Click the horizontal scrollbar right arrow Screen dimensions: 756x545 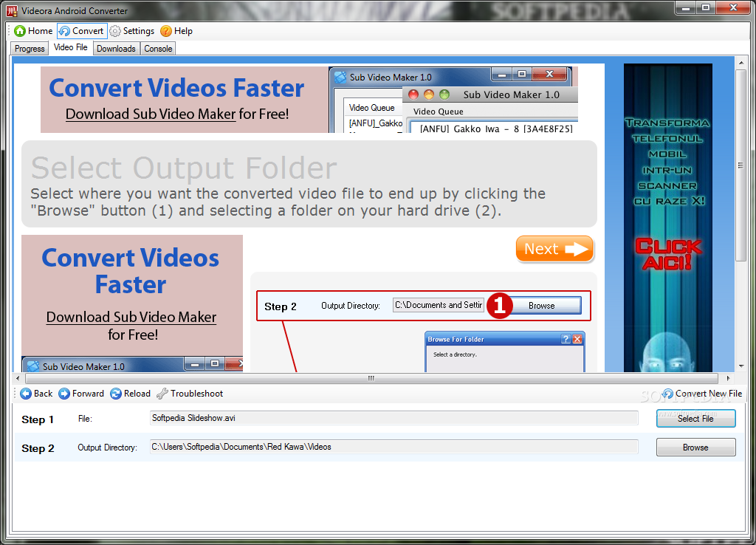pos(729,378)
